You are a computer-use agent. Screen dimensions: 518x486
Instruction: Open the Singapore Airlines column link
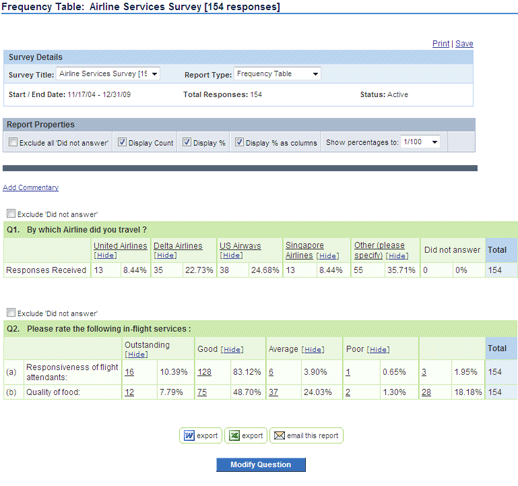pos(304,250)
